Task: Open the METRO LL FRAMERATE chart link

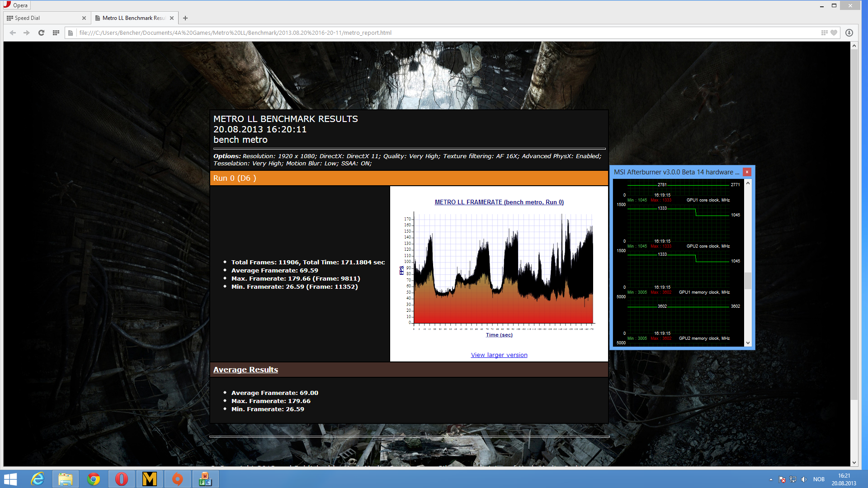Action: pos(499,202)
